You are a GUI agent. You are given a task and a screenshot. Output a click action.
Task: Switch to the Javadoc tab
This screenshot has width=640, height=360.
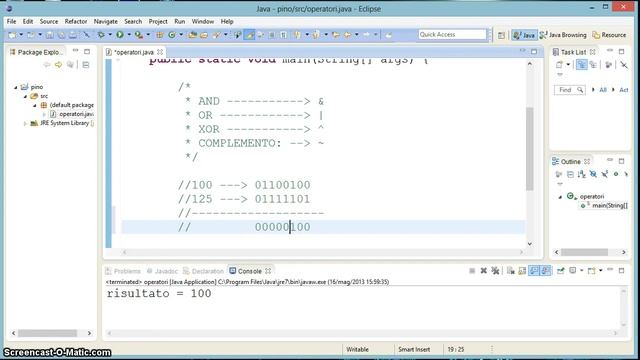162,271
